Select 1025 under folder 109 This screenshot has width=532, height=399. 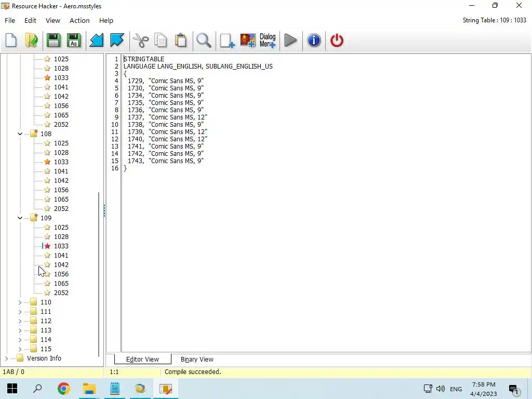click(x=61, y=228)
